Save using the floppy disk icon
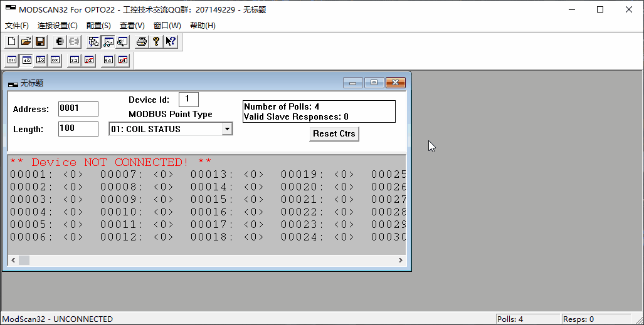The image size is (644, 325). point(40,42)
